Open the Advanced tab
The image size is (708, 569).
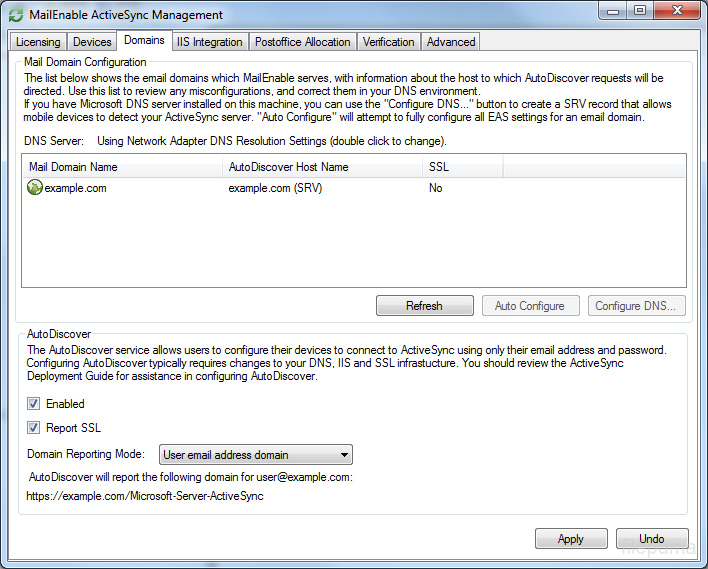click(x=451, y=42)
